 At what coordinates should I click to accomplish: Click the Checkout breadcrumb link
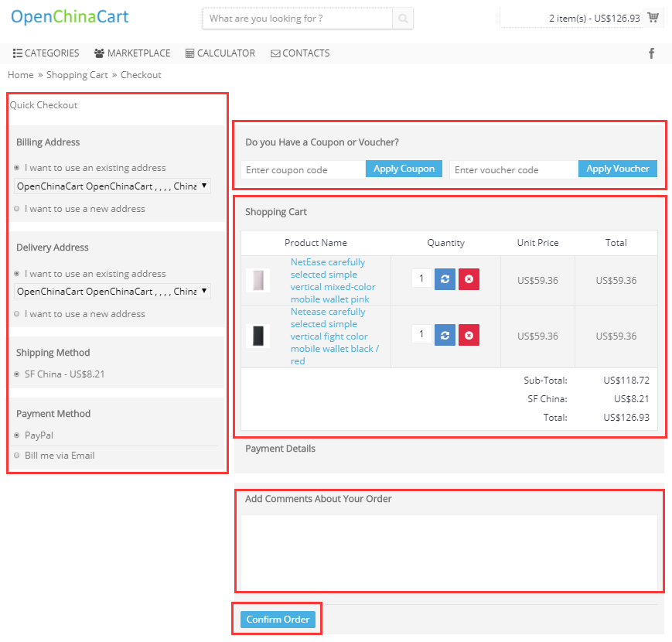click(141, 75)
